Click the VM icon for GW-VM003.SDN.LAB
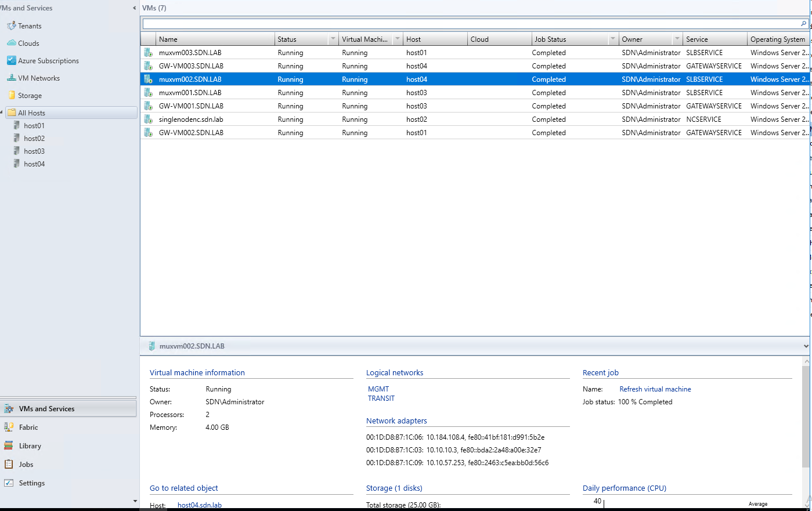Image resolution: width=812 pixels, height=511 pixels. tap(149, 66)
